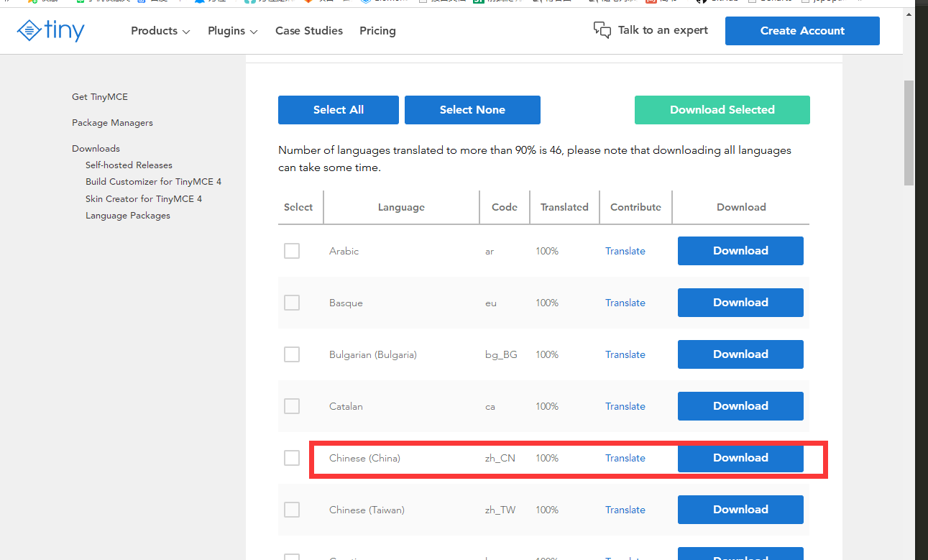Open Language Packages sidebar link
The height and width of the screenshot is (560, 928).
pos(128,216)
